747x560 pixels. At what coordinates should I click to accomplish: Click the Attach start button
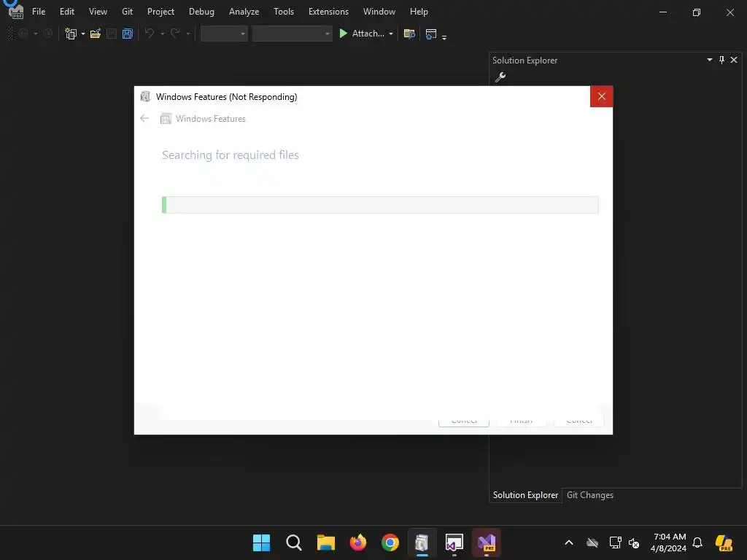(362, 34)
